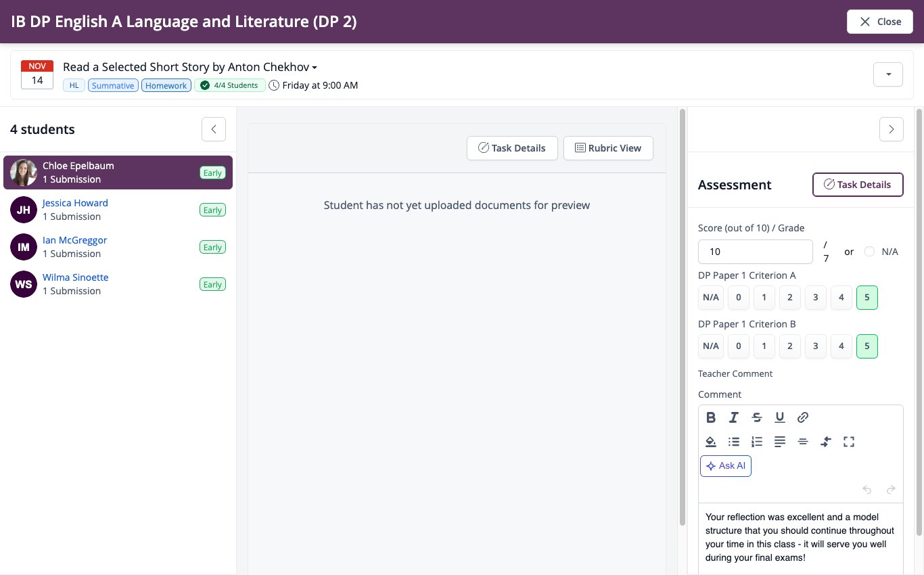Expand comment editor to fullscreen
The height and width of the screenshot is (575, 924).
(x=849, y=442)
